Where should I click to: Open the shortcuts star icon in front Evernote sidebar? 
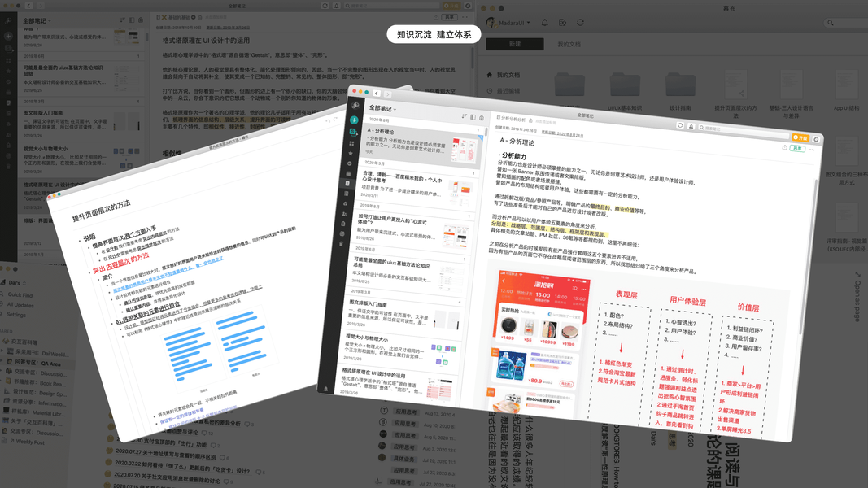[351, 153]
